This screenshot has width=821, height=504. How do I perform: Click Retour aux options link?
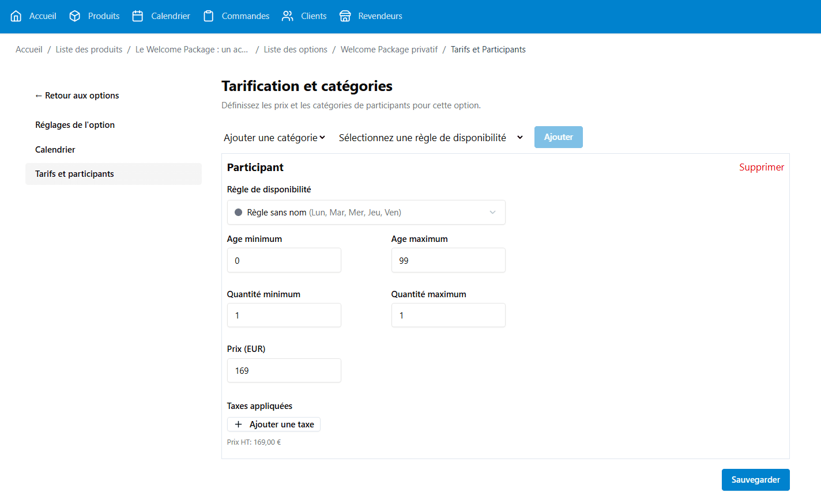coord(77,95)
